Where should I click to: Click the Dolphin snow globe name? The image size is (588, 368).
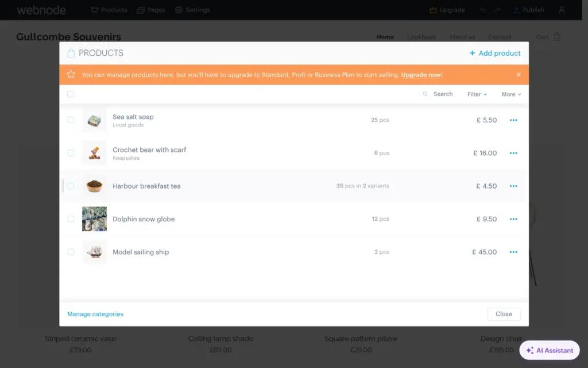(x=144, y=219)
